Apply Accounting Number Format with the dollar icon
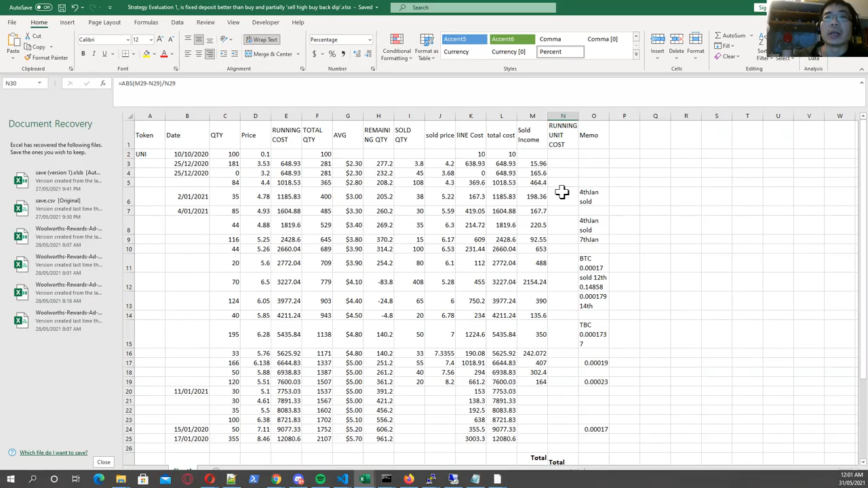Viewport: 868px width, 488px height. pos(314,54)
